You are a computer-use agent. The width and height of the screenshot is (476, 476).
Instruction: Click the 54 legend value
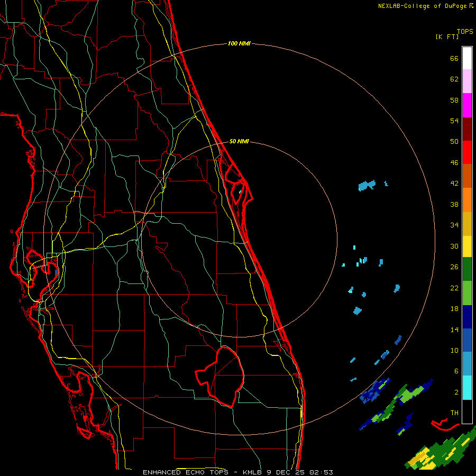coord(454,121)
